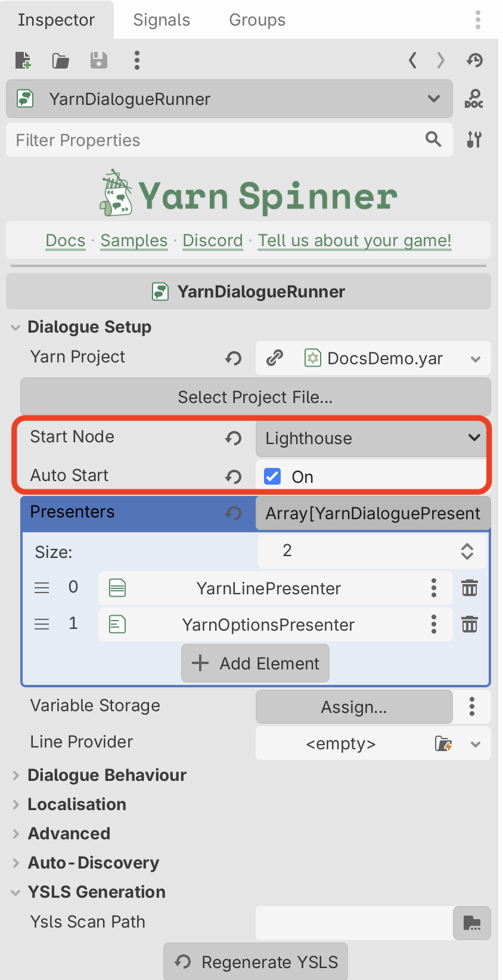Image resolution: width=503 pixels, height=980 pixels.
Task: Open options menu for YarnOptionsPresenter
Action: coord(434,624)
